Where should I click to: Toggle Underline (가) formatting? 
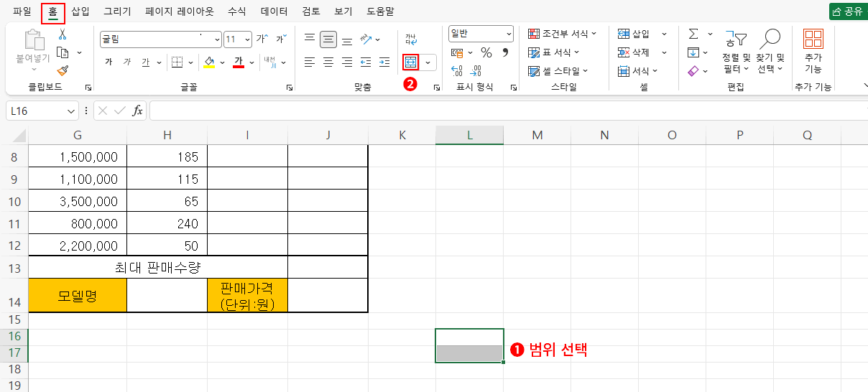145,62
